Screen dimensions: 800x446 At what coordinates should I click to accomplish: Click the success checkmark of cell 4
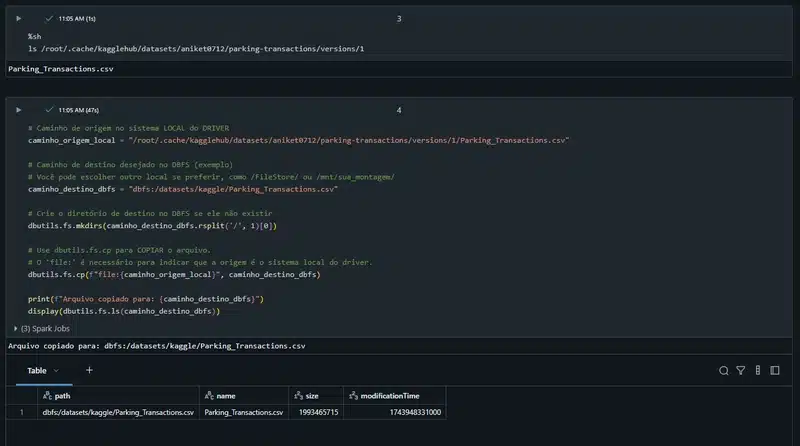tap(49, 110)
